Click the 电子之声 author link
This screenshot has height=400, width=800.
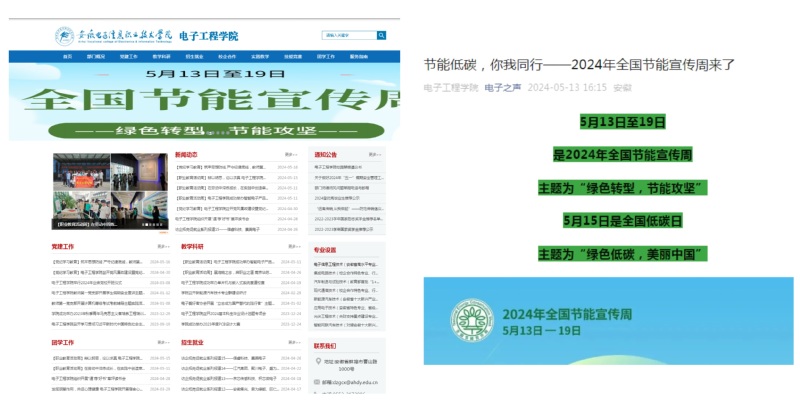point(502,88)
